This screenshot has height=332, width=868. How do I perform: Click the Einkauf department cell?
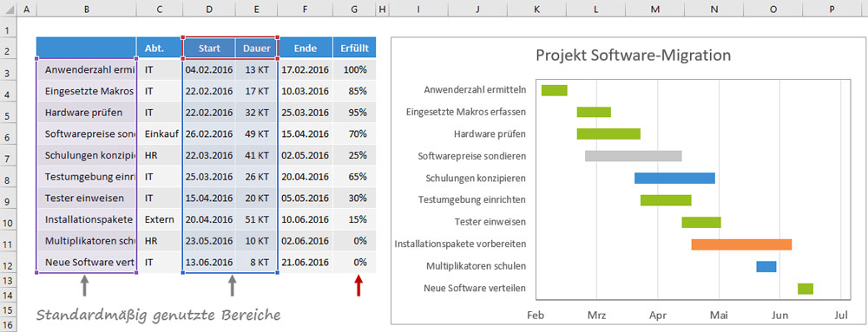pyautogui.click(x=160, y=133)
